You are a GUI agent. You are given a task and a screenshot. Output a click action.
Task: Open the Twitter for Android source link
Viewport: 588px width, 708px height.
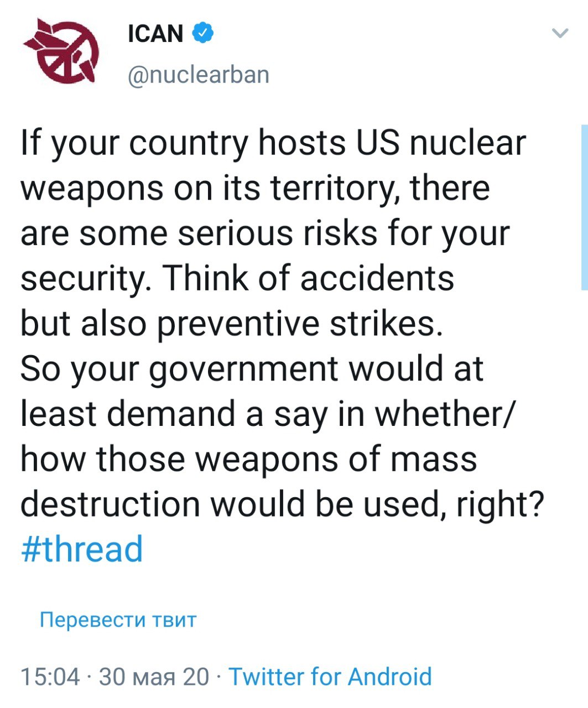point(330,676)
